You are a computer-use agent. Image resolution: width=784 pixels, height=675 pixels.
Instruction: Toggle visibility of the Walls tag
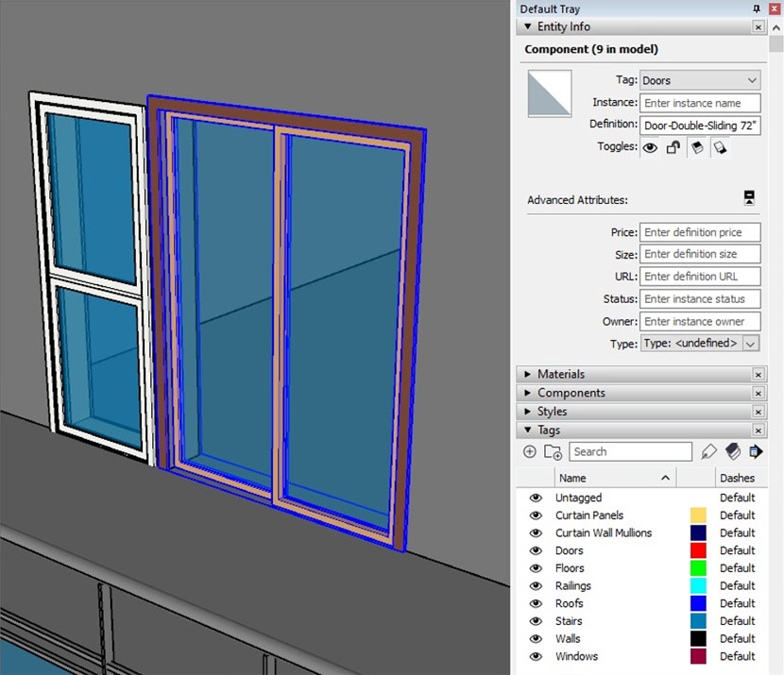[x=536, y=638]
